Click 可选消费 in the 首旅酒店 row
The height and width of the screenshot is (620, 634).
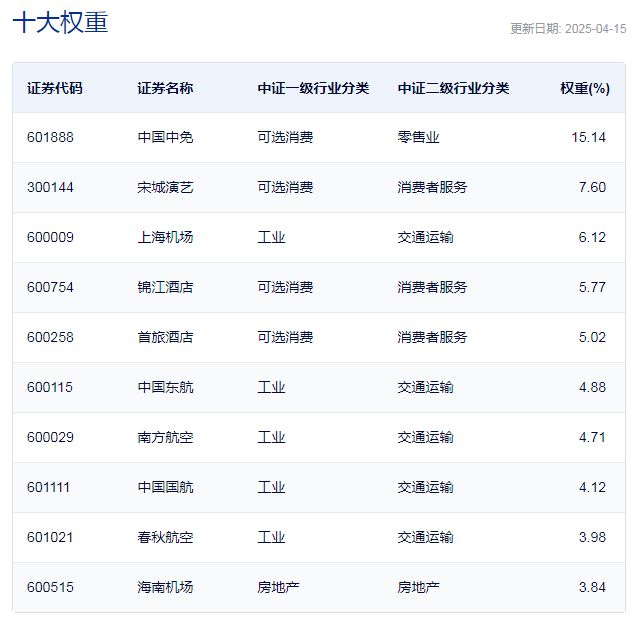coord(285,337)
